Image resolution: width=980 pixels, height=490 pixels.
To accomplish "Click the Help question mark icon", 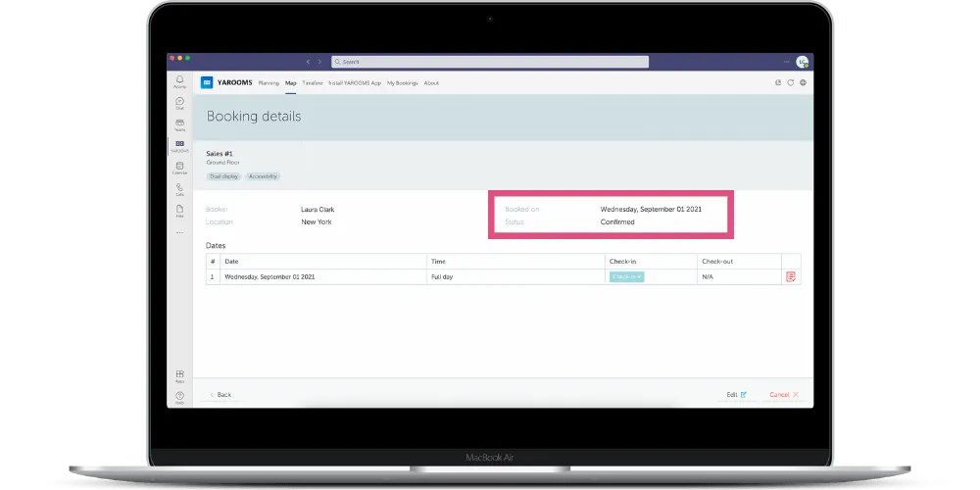I will [x=179, y=396].
